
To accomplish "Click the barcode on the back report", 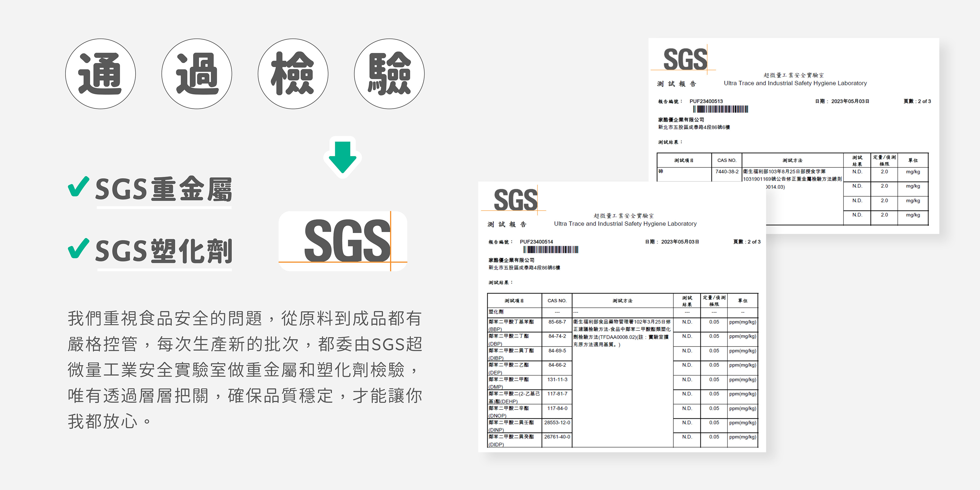I will [x=720, y=109].
